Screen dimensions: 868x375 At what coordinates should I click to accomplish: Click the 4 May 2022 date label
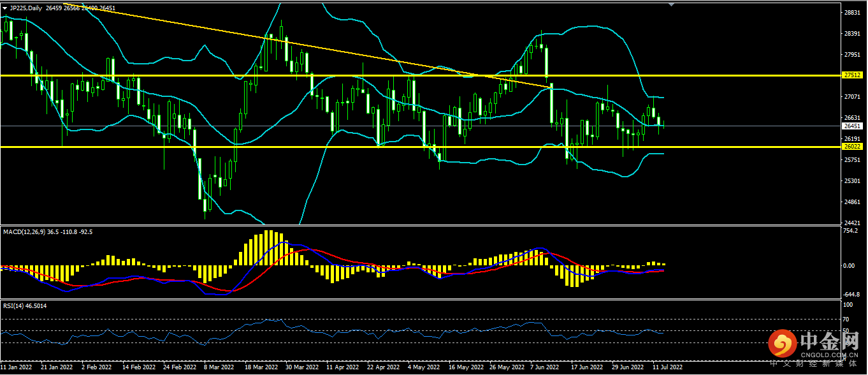coord(424,368)
